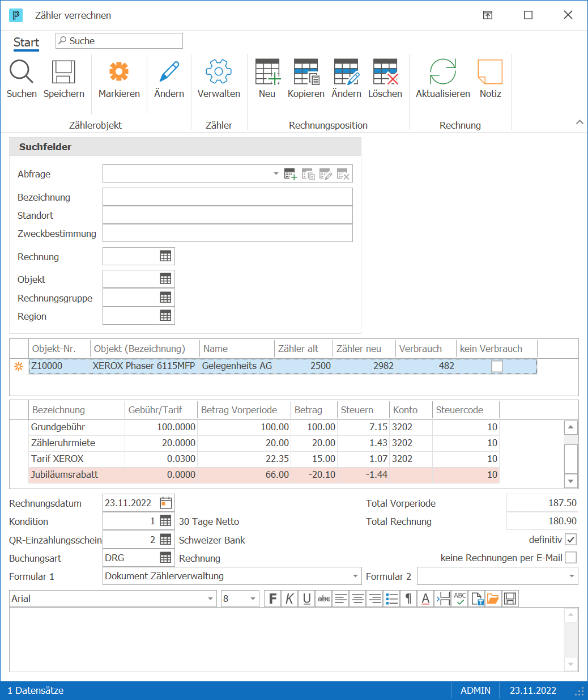Select the 'Tarif XEROX' position row
Viewport: 588px width, 700px height.
[x=264, y=459]
